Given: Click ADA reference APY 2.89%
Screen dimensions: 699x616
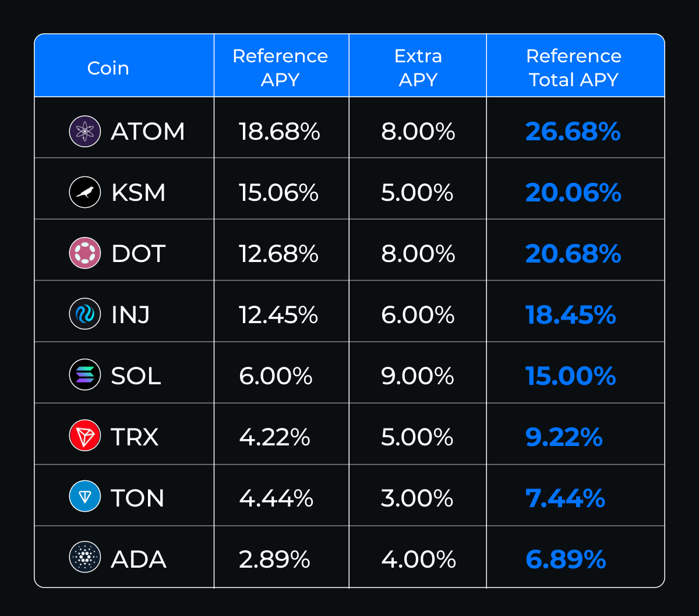Looking at the screenshot, I should 274,560.
